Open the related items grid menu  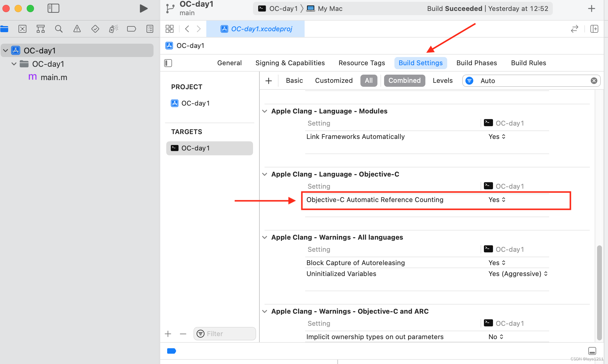point(170,29)
